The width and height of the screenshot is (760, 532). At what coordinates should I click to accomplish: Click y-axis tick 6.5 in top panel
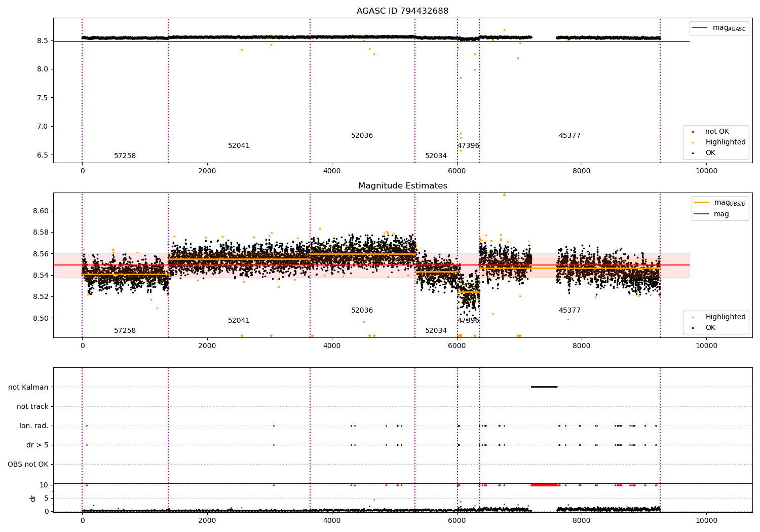43,155
